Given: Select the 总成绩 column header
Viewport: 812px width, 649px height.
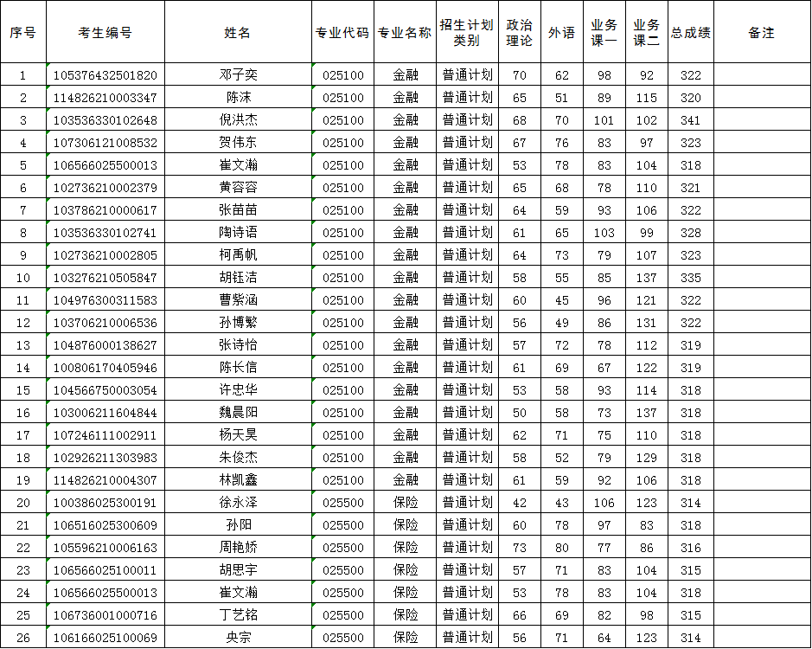Looking at the screenshot, I should coord(691,31).
